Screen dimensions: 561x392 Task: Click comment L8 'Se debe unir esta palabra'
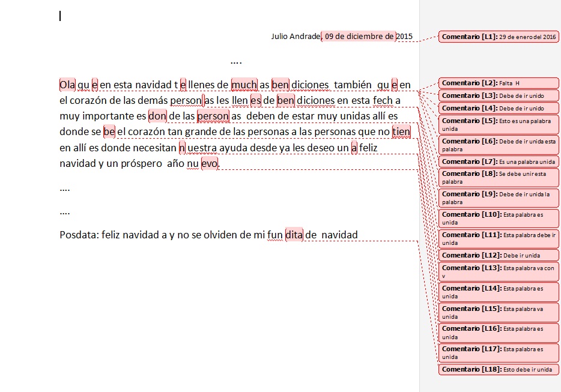(x=499, y=178)
